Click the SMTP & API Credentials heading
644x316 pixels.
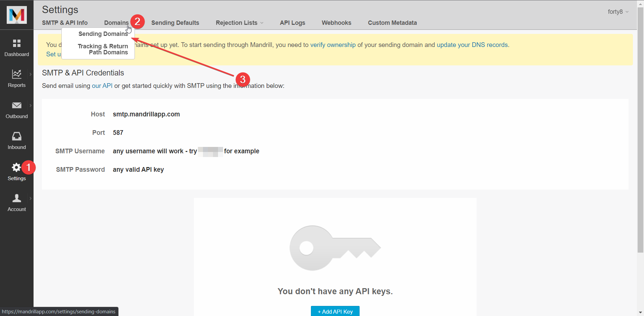[x=83, y=73]
